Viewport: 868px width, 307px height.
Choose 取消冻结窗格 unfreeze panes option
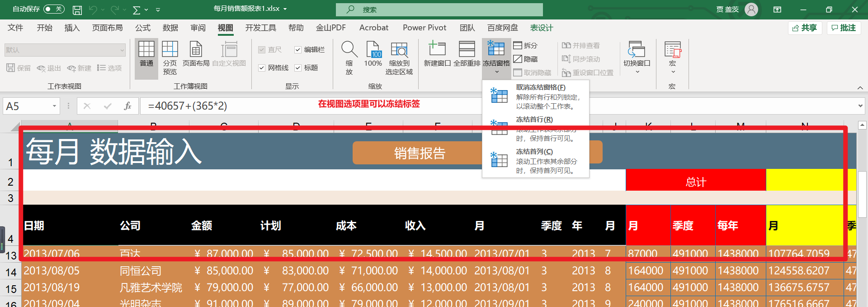coord(536,96)
